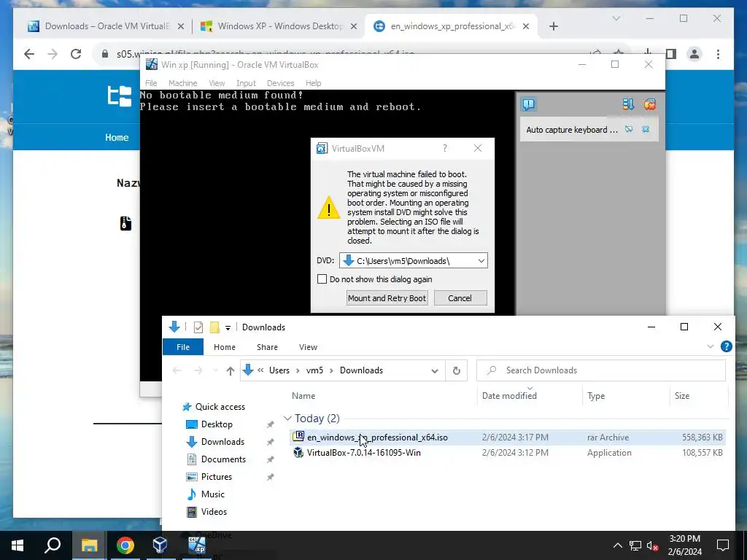Open the File tab in Explorer ribbon
The image size is (747, 560).
(183, 347)
